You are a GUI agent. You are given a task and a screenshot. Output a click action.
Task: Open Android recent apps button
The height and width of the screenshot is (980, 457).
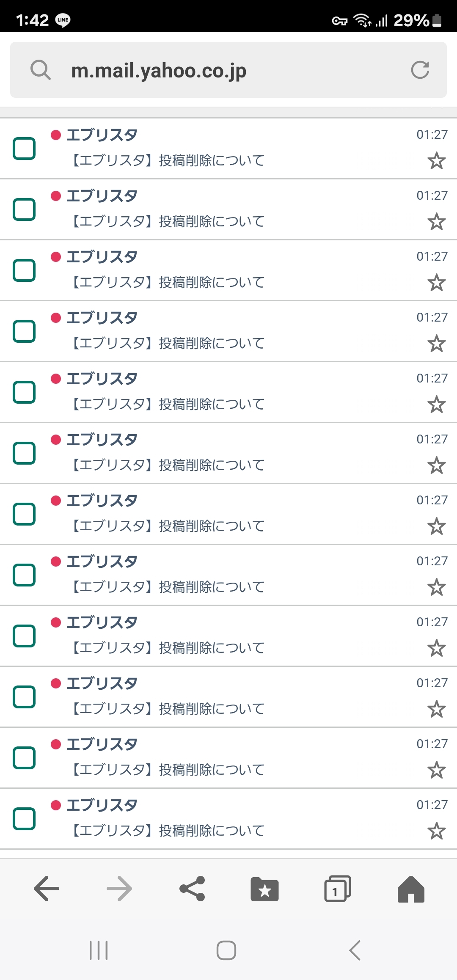(99, 950)
